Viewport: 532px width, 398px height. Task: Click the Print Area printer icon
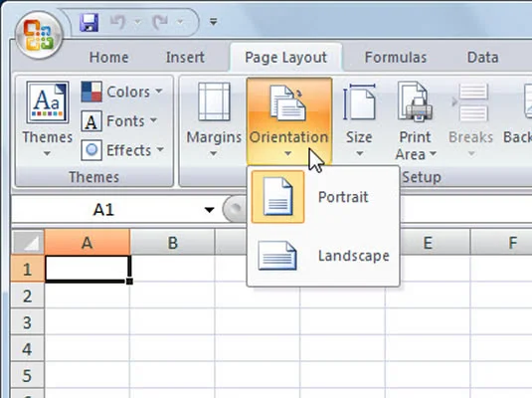click(415, 101)
